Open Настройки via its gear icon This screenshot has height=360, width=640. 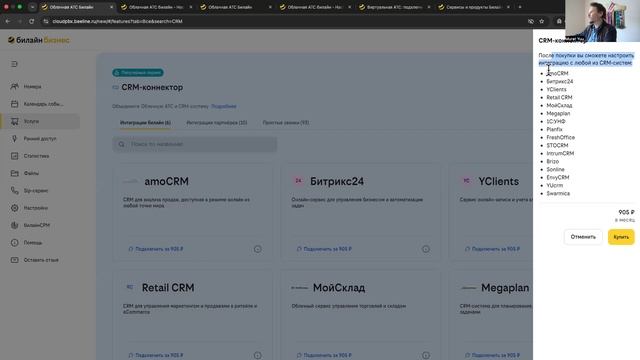point(14,208)
